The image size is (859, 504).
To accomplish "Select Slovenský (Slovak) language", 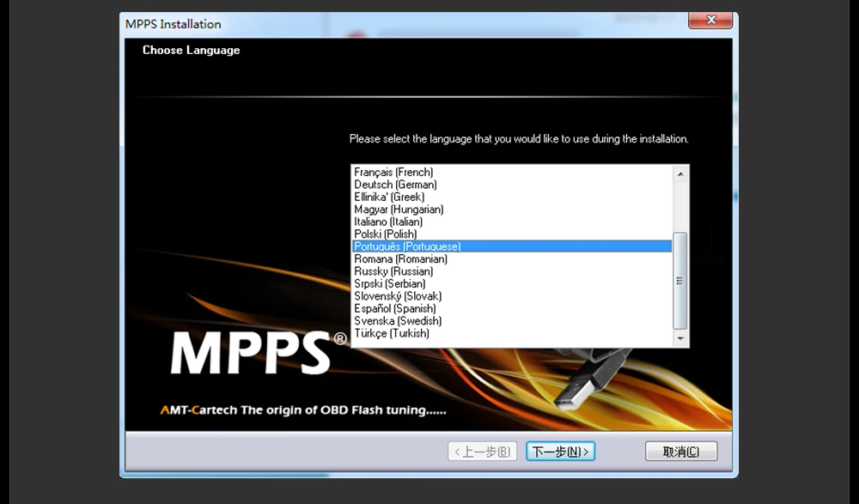I will tap(512, 296).
